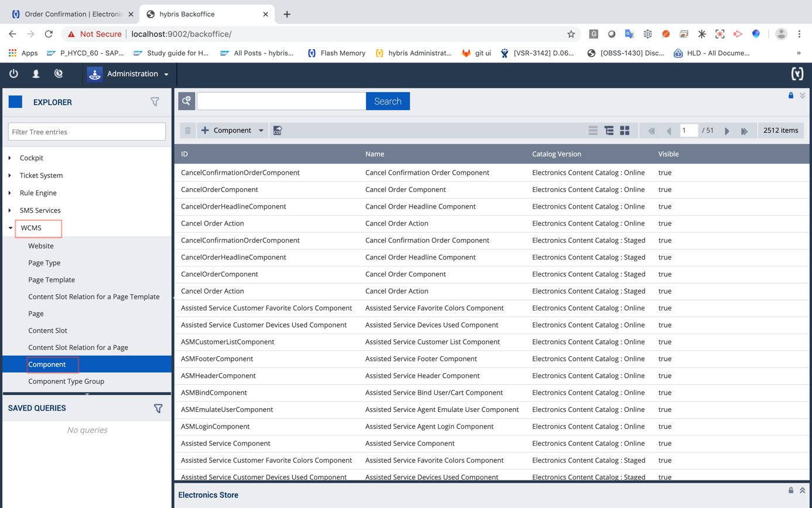Collapse the WCMS tree node
The width and height of the screenshot is (812, 508).
(x=11, y=228)
